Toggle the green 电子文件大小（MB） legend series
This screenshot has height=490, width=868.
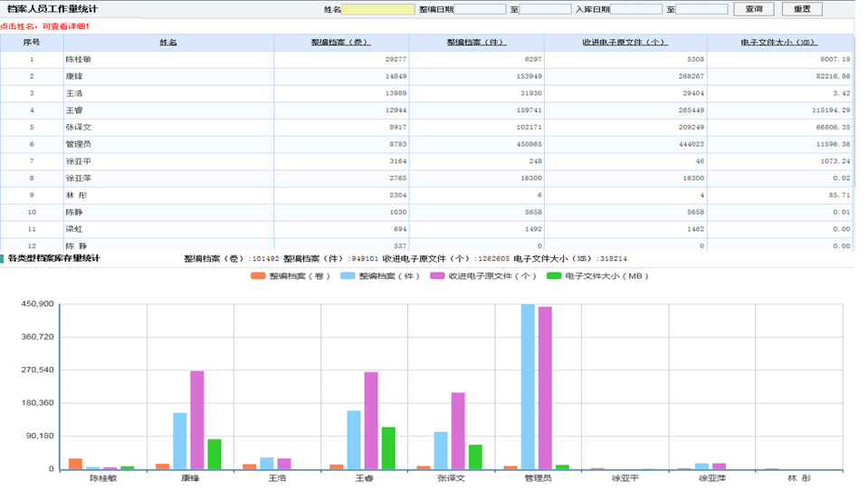tap(597, 276)
